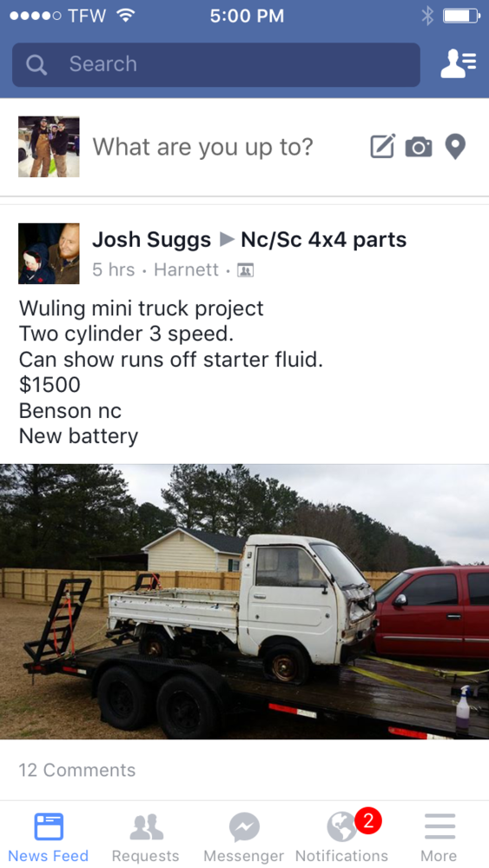The width and height of the screenshot is (489, 868).
Task: Switch to the Requests tab
Action: pos(145,836)
